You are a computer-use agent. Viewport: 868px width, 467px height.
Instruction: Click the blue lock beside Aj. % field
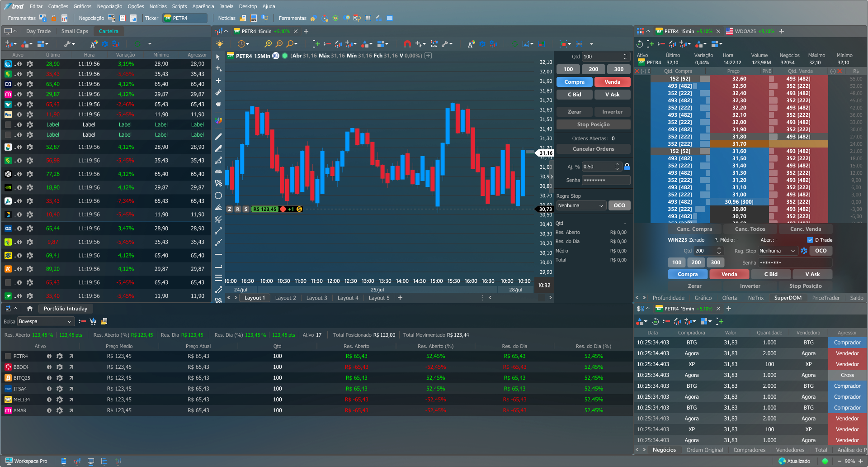point(627,167)
